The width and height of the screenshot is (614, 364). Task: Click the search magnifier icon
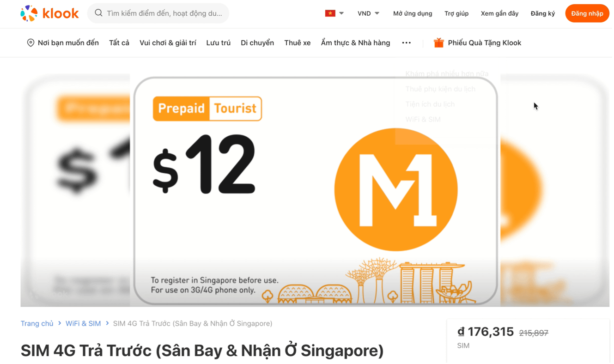pyautogui.click(x=98, y=13)
